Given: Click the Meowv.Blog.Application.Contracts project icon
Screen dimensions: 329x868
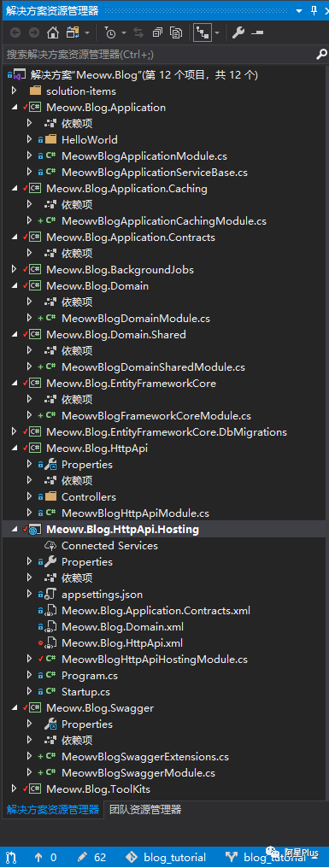Looking at the screenshot, I should [35, 237].
